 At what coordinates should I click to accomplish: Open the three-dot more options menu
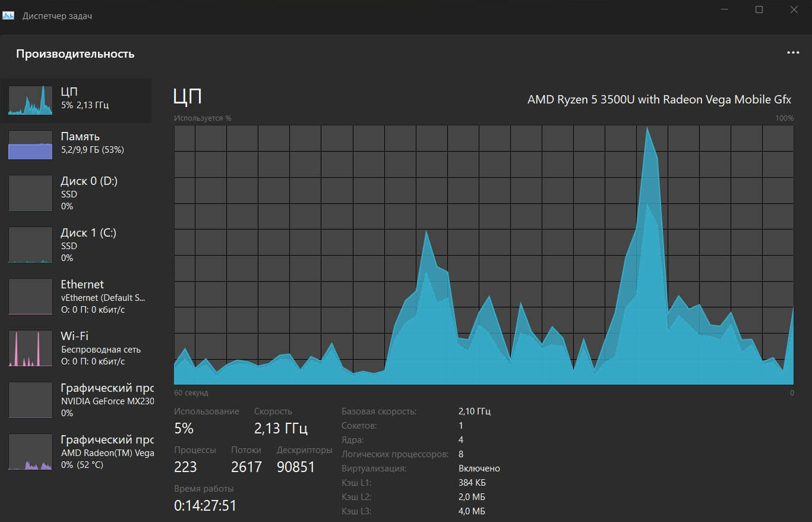click(x=793, y=53)
